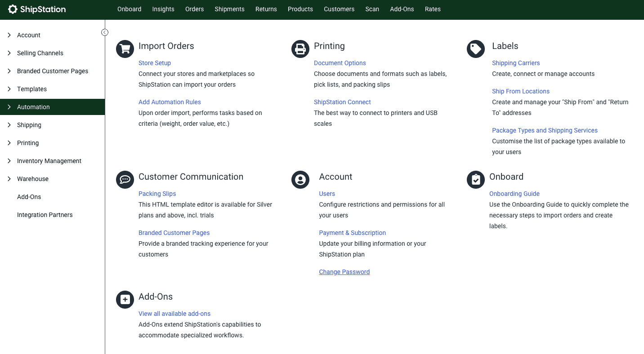
Task: Click the Import Orders shopping cart icon
Action: coord(125,49)
